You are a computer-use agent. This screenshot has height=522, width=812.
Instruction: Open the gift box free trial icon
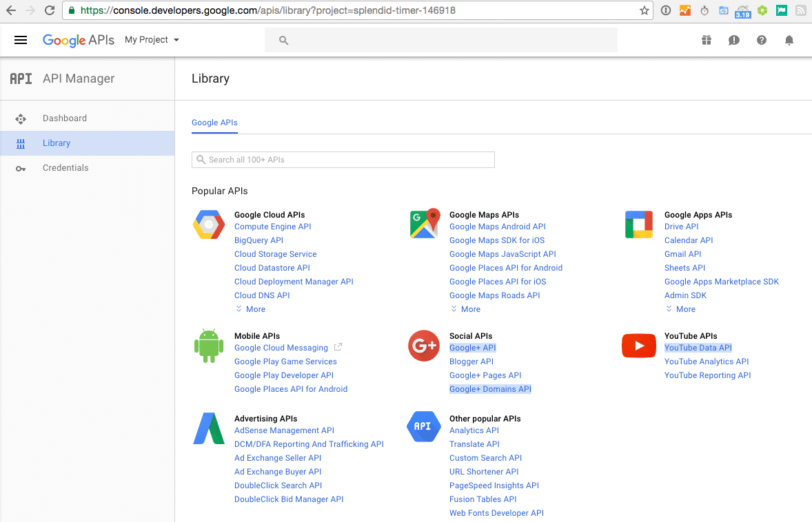click(707, 40)
